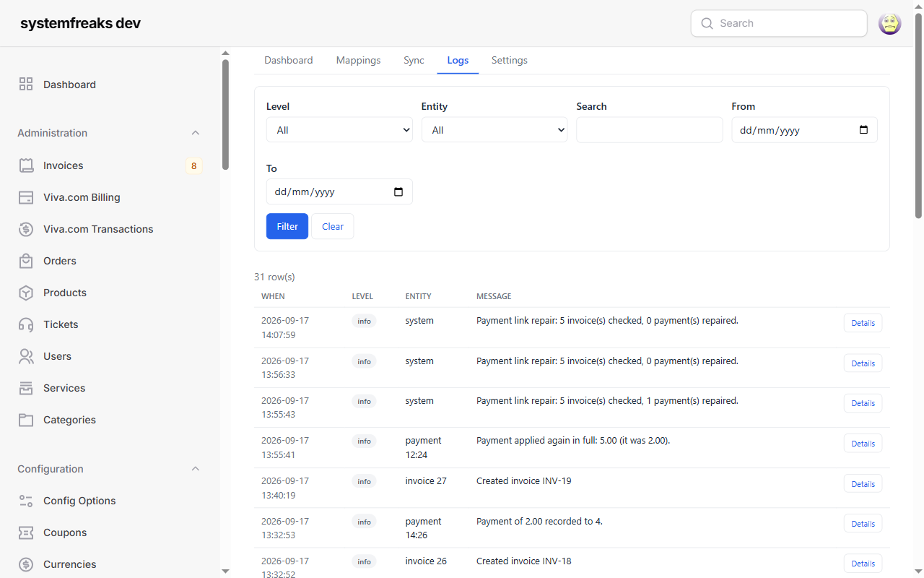Click the Clear button
The width and height of the screenshot is (924, 578).
coord(333,226)
